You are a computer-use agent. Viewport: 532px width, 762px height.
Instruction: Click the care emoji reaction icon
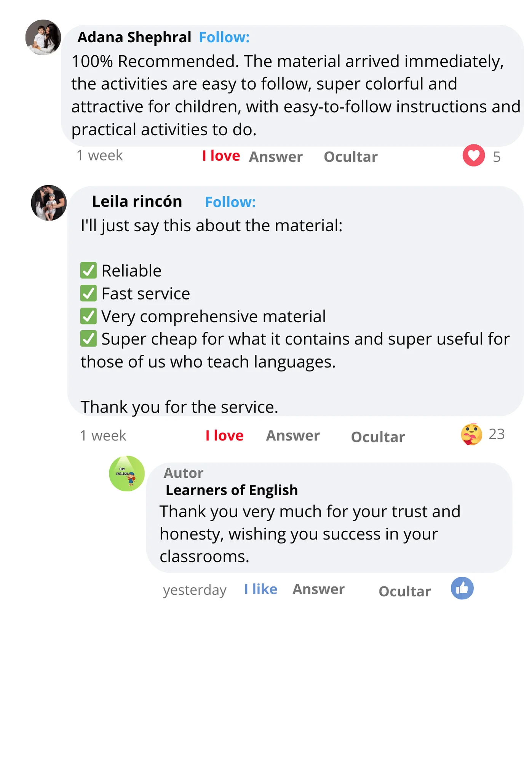[471, 434]
